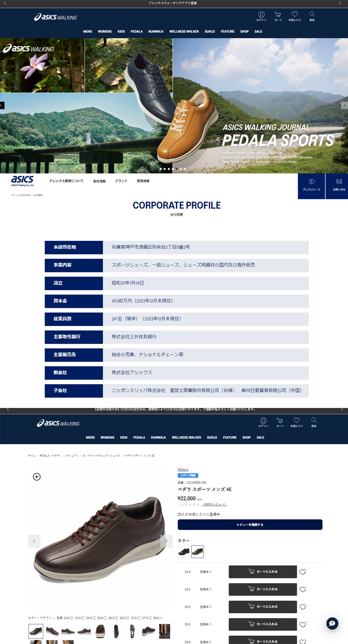Image resolution: width=348 pixels, height=644 pixels.
Task: Open SALE menu in top header
Action: [258, 31]
